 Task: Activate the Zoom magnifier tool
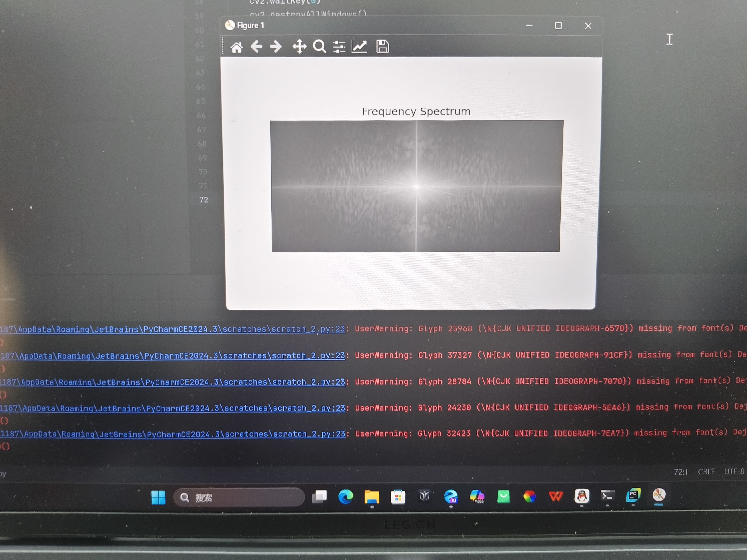tap(319, 47)
